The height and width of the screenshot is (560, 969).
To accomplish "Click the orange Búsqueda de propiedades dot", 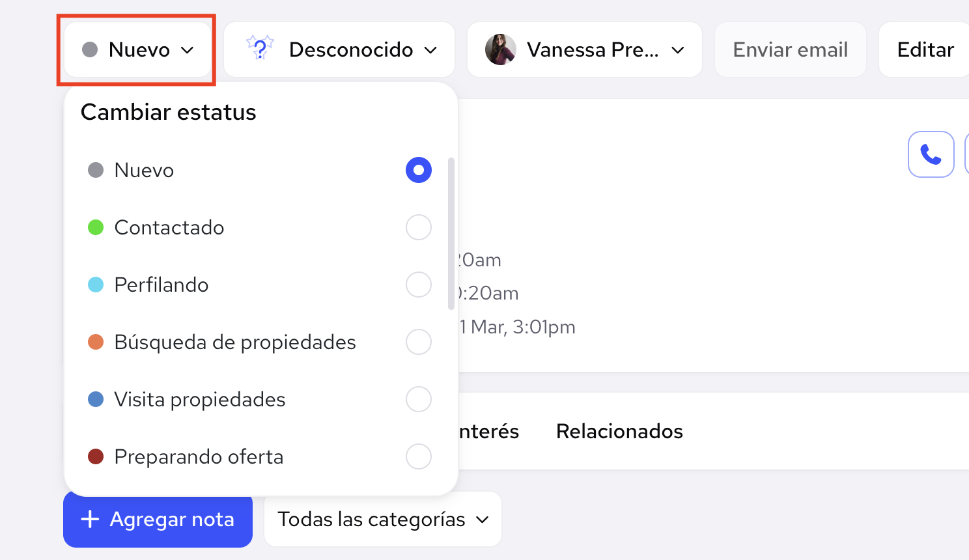I will pos(96,342).
